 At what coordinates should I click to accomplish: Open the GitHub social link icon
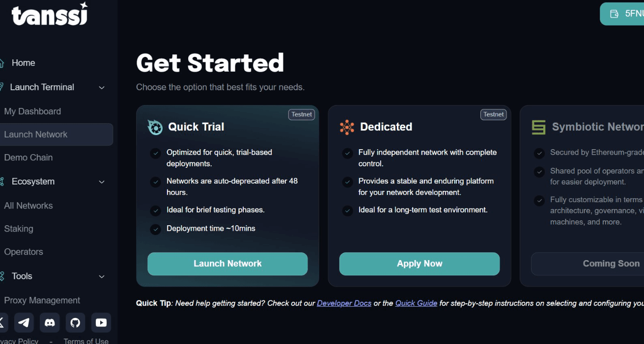pos(75,322)
